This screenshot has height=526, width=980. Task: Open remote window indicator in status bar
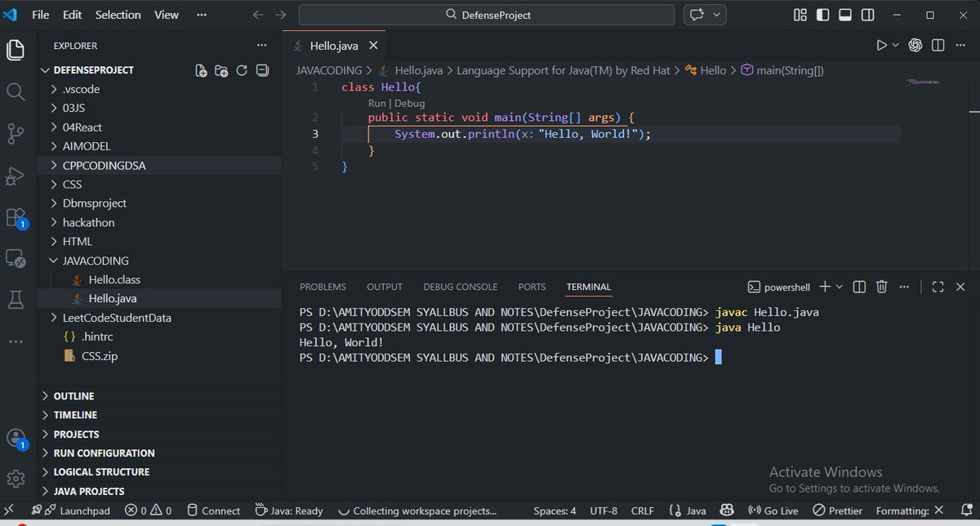(11, 510)
